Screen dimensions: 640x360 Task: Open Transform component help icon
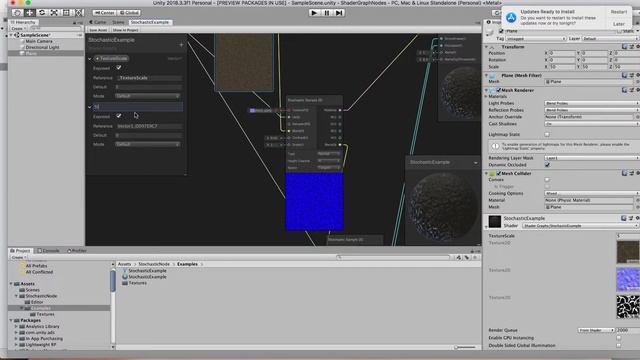coord(624,47)
